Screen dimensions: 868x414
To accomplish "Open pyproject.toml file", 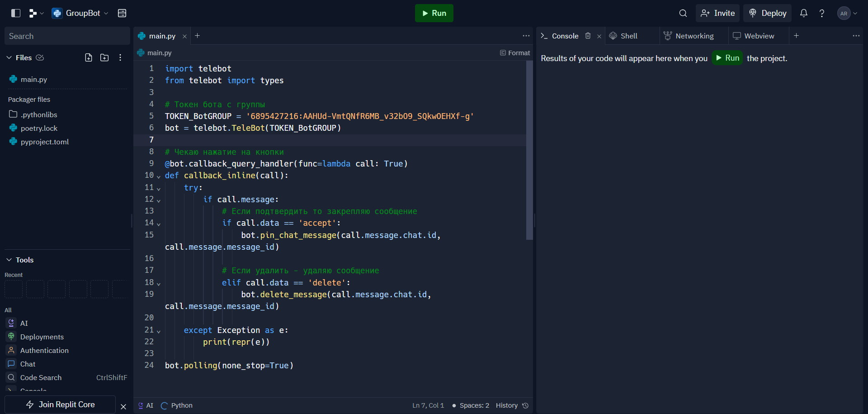I will click(67, 142).
